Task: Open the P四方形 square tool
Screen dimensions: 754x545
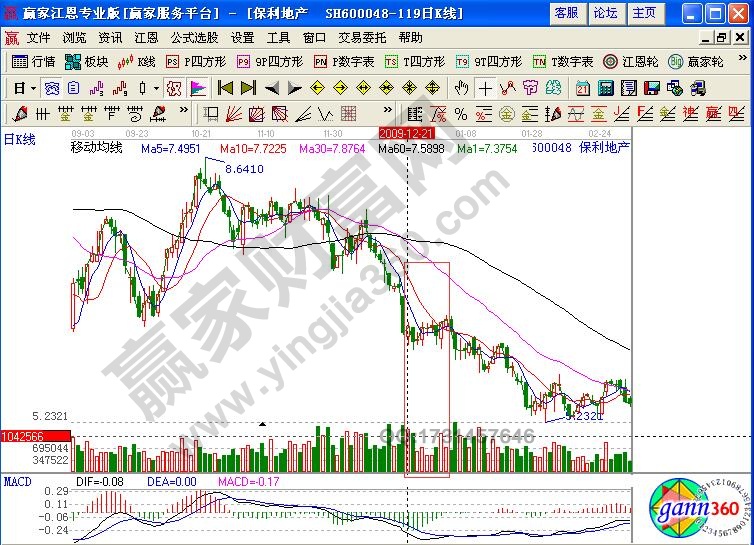Action: 198,61
